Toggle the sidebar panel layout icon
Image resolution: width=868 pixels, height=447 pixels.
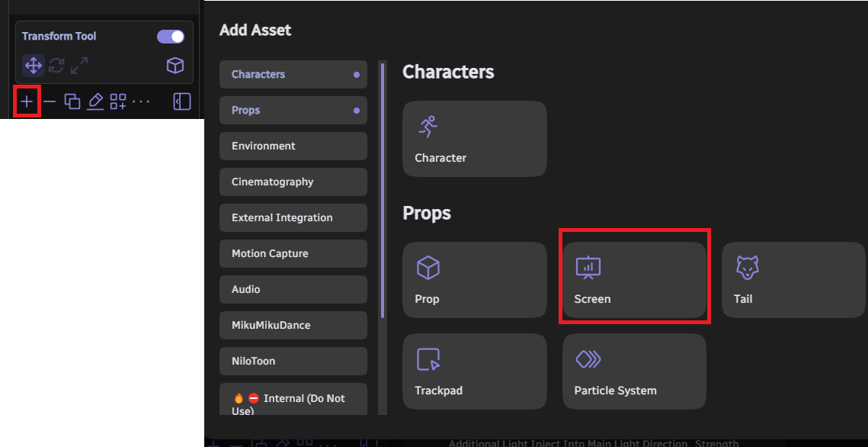pos(182,101)
